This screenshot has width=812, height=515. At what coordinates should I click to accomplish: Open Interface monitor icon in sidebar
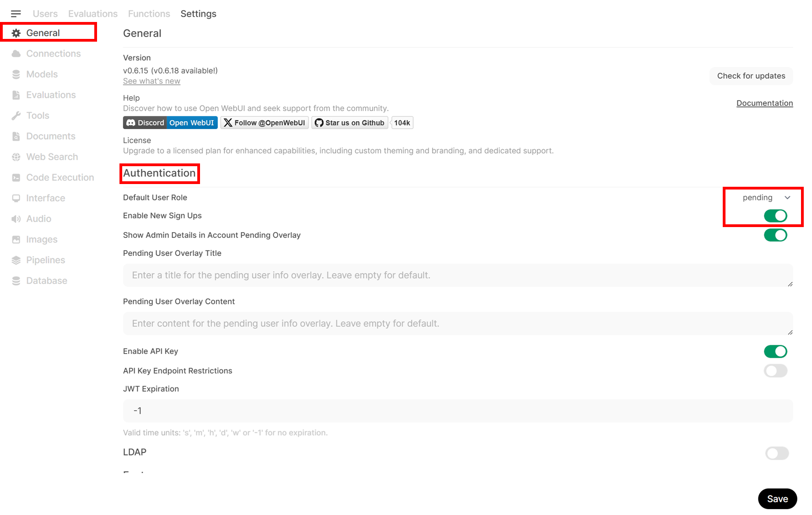(x=16, y=198)
